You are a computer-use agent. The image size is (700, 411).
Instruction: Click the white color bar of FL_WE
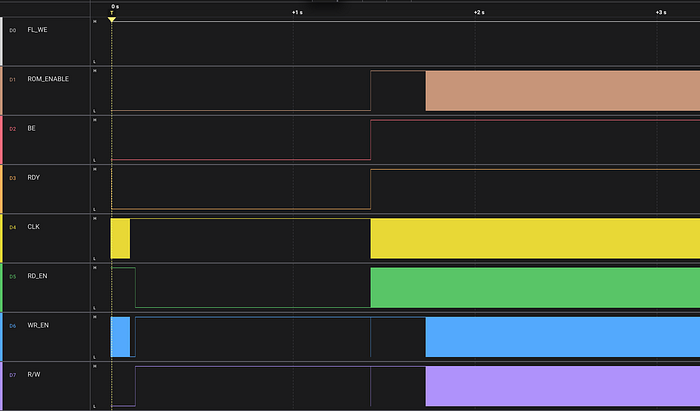point(1,42)
